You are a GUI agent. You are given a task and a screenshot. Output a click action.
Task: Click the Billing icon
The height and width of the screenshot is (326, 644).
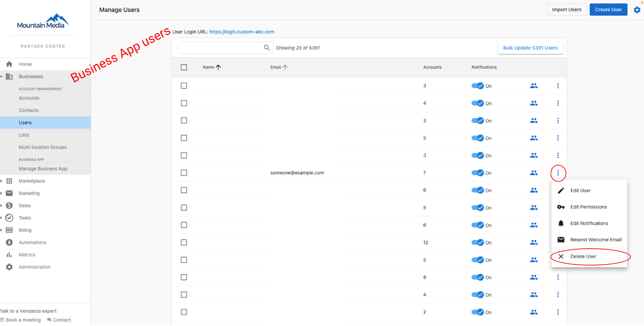click(x=9, y=230)
